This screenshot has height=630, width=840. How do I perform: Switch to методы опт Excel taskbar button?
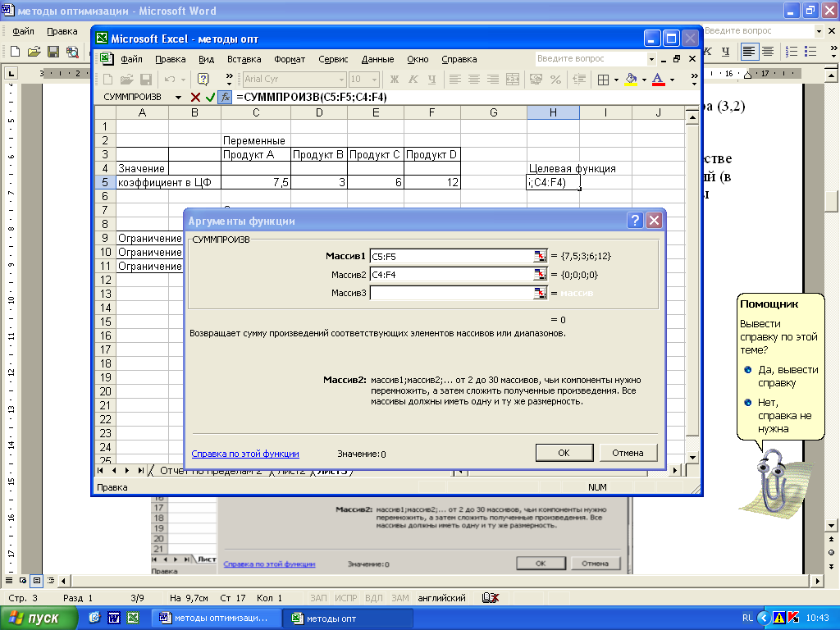[x=348, y=619]
